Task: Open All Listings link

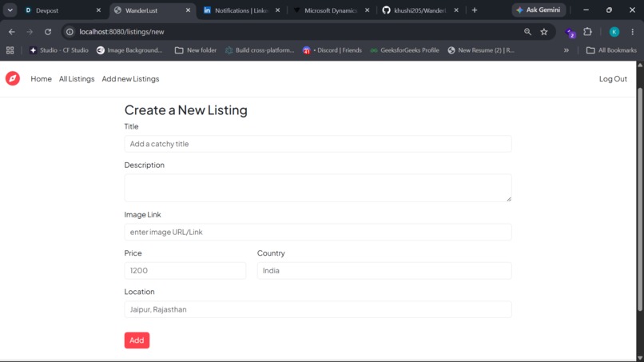Action: pyautogui.click(x=77, y=78)
